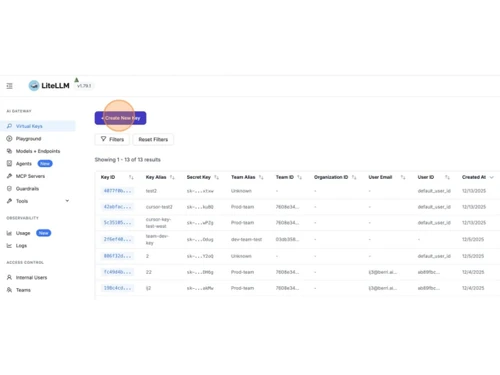Click Reset Filters button
The height and width of the screenshot is (375, 500).
[153, 139]
